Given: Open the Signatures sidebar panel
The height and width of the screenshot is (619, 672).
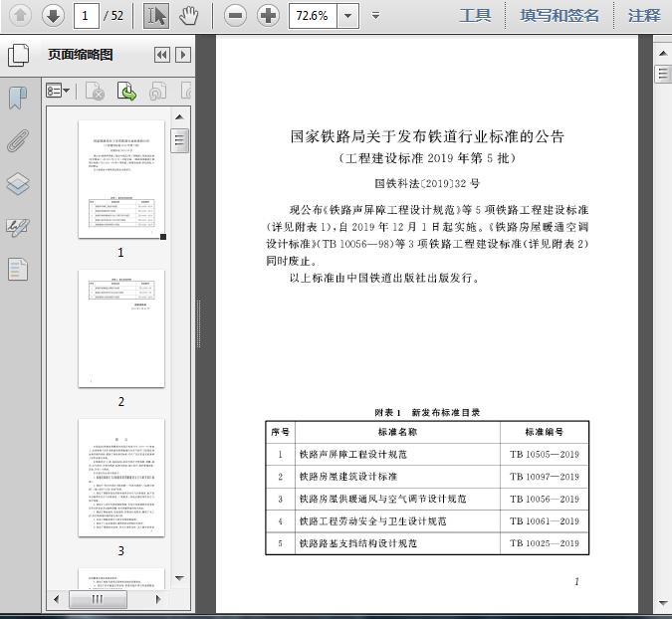Looking at the screenshot, I should (x=18, y=227).
